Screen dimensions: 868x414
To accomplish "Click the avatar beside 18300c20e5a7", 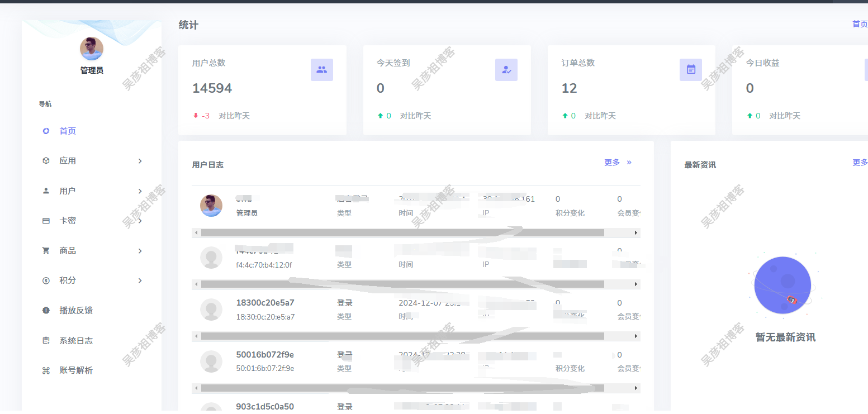I will pyautogui.click(x=211, y=310).
